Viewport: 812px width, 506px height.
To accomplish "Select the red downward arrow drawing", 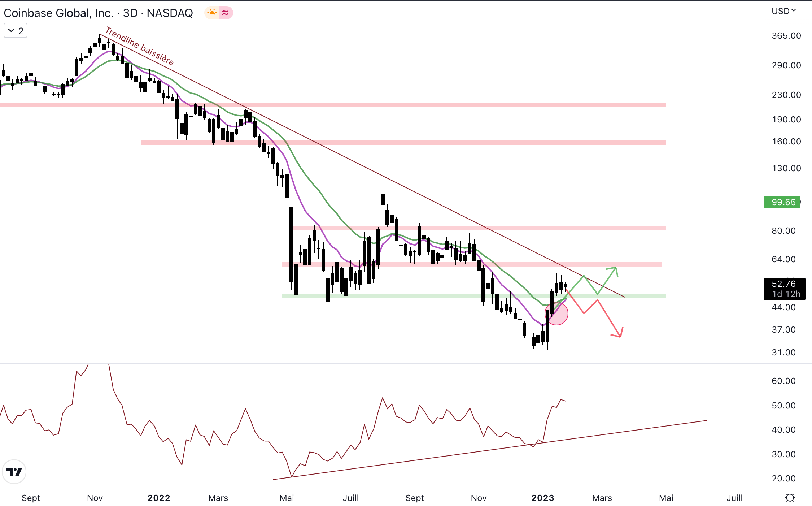I will point(609,318).
